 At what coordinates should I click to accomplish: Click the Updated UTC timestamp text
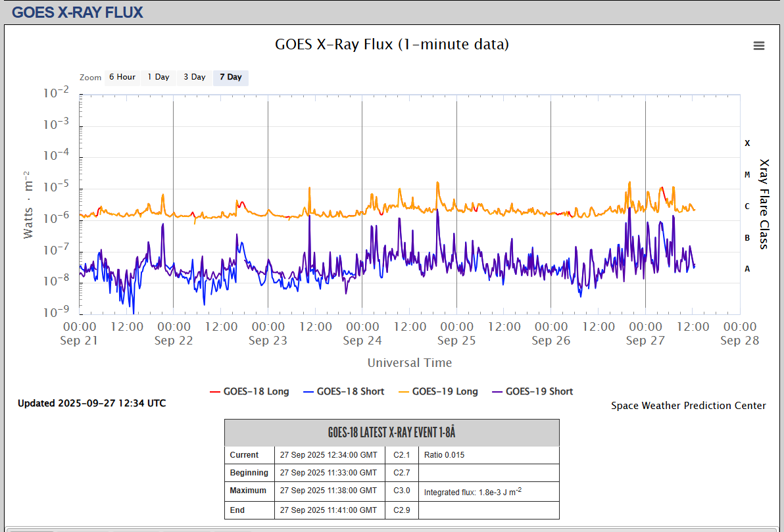(92, 403)
